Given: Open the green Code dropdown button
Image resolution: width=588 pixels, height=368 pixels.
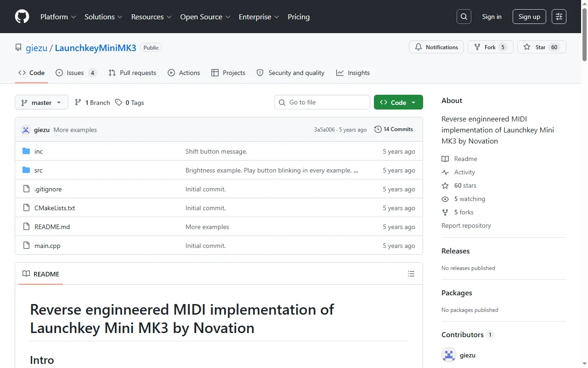Looking at the screenshot, I should (398, 103).
